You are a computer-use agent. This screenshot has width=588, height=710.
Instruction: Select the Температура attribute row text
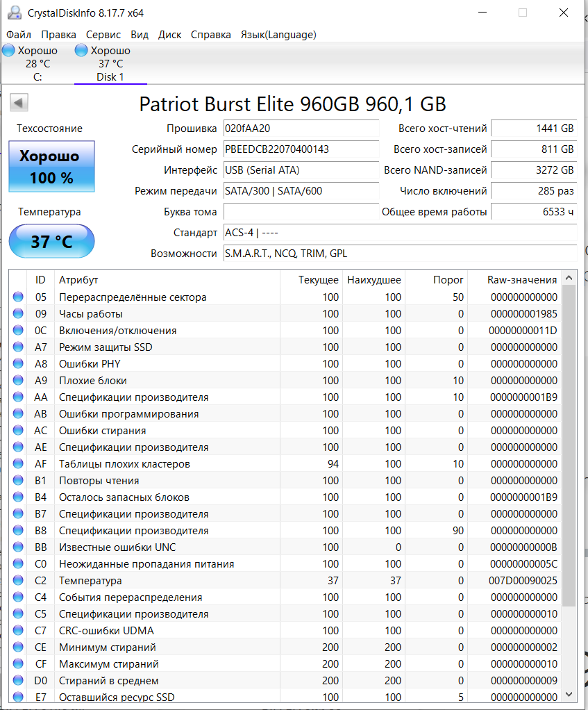(90, 581)
